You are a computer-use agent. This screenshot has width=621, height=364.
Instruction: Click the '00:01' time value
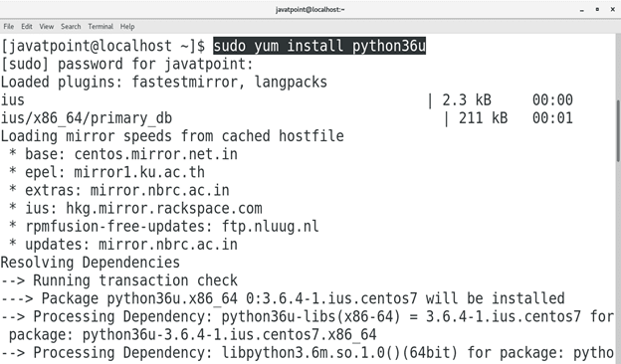pos(552,118)
